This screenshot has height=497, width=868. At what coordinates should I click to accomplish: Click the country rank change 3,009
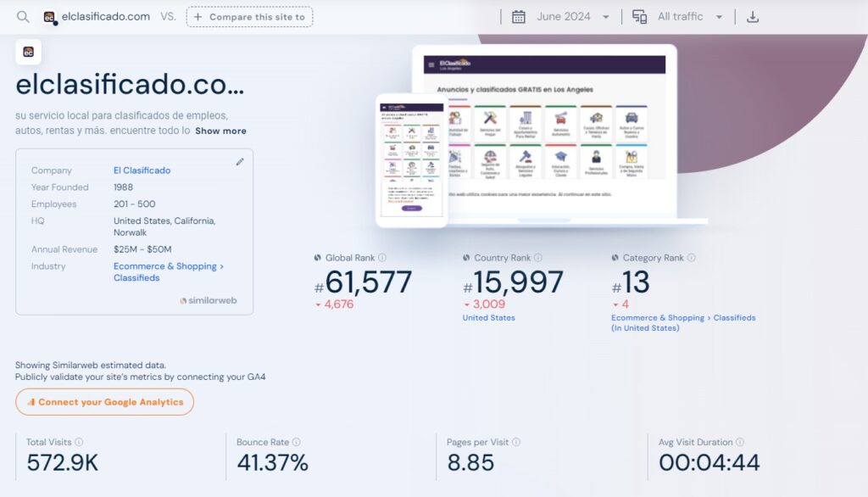tap(489, 304)
